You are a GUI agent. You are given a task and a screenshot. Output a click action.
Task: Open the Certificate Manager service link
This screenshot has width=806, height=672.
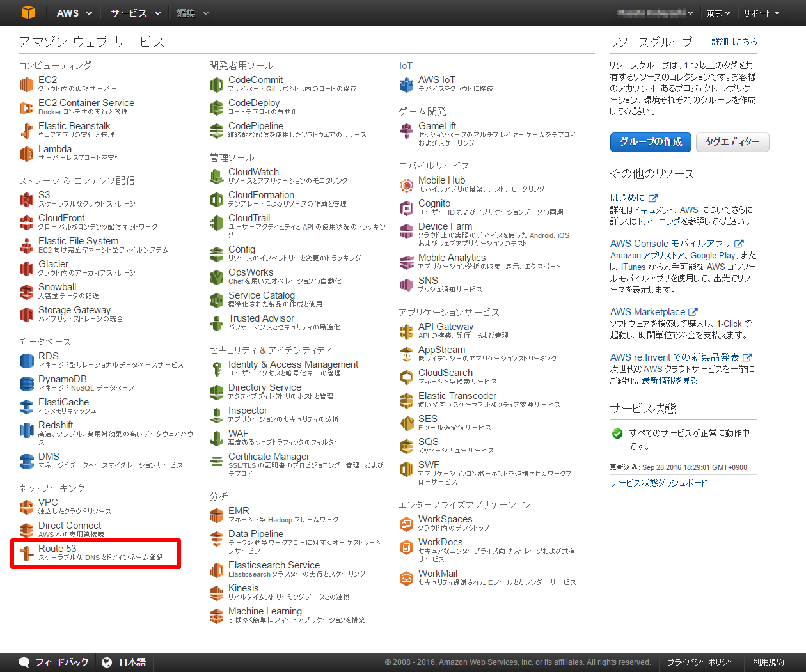point(269,457)
